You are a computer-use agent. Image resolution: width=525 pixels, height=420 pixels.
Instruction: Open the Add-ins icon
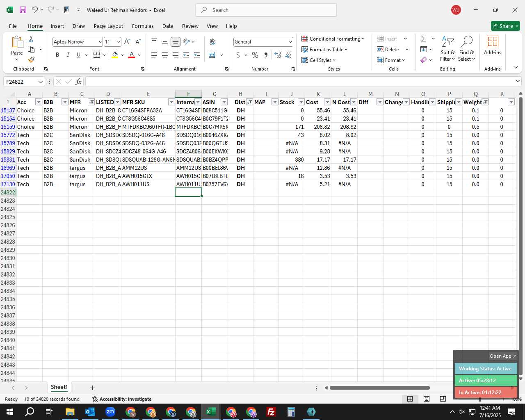click(x=493, y=45)
